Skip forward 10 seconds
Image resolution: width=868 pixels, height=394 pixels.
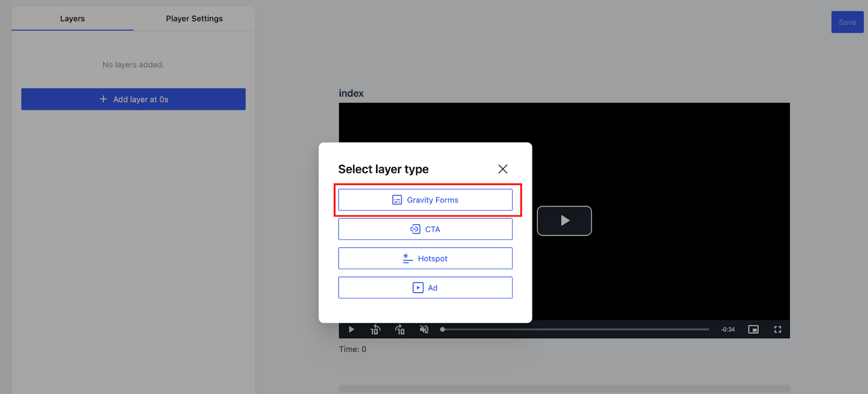click(x=400, y=329)
